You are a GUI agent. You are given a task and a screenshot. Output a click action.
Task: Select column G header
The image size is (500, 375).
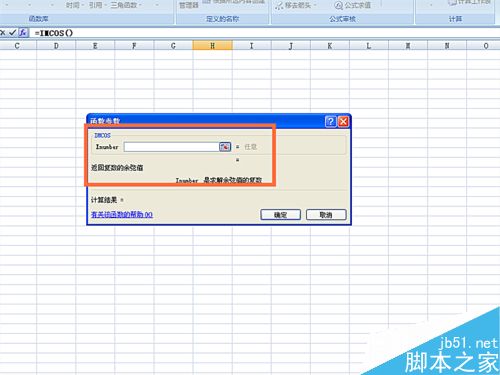pyautogui.click(x=173, y=46)
